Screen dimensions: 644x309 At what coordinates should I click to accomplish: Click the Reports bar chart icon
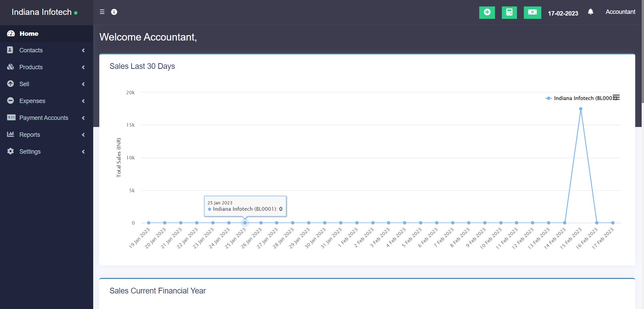(10, 134)
